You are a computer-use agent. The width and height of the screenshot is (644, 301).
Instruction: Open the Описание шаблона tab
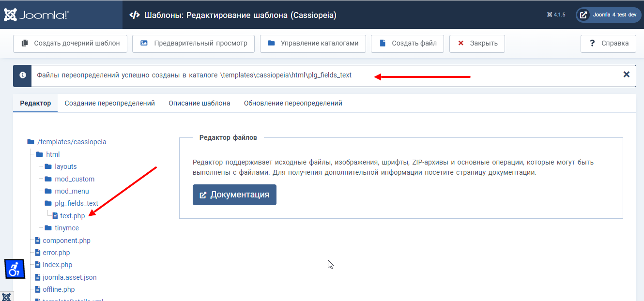tap(199, 103)
